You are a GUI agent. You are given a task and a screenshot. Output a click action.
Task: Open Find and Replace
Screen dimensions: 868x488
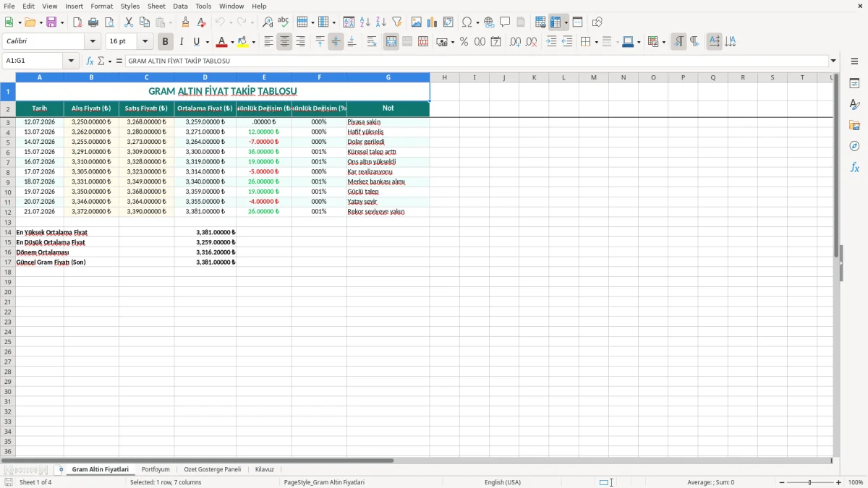click(x=268, y=22)
